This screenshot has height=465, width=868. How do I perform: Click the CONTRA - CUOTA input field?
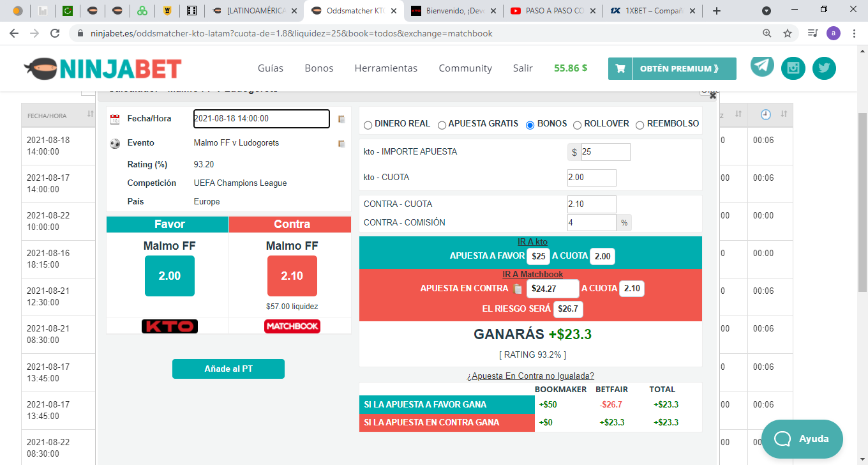click(592, 204)
